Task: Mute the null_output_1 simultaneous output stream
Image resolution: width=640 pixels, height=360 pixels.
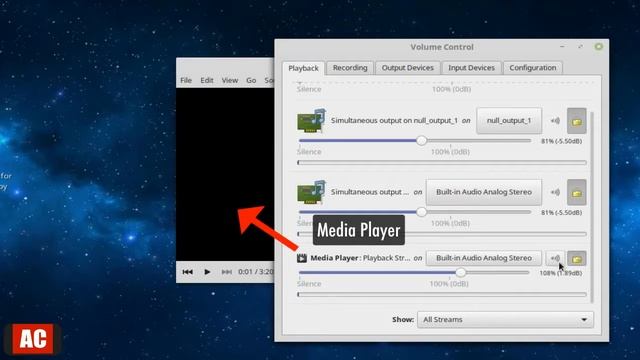Action: pyautogui.click(x=555, y=121)
